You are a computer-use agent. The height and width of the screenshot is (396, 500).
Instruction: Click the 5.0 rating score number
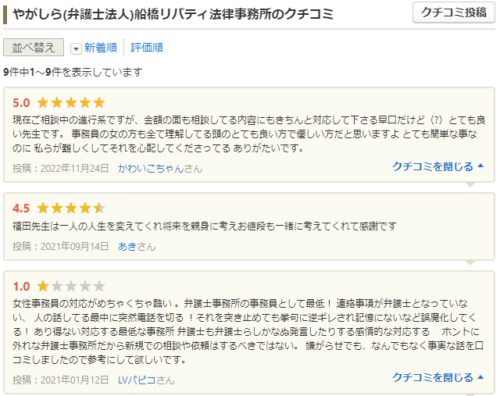21,103
